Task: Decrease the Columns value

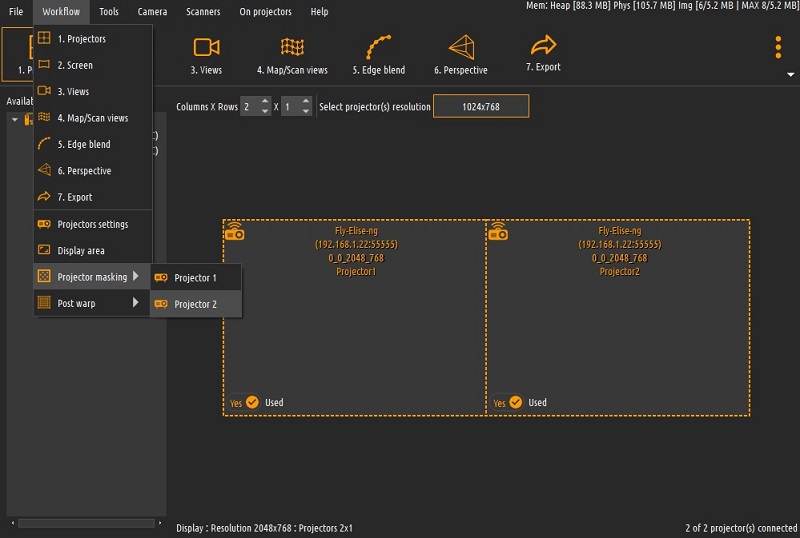Action: pos(265,111)
